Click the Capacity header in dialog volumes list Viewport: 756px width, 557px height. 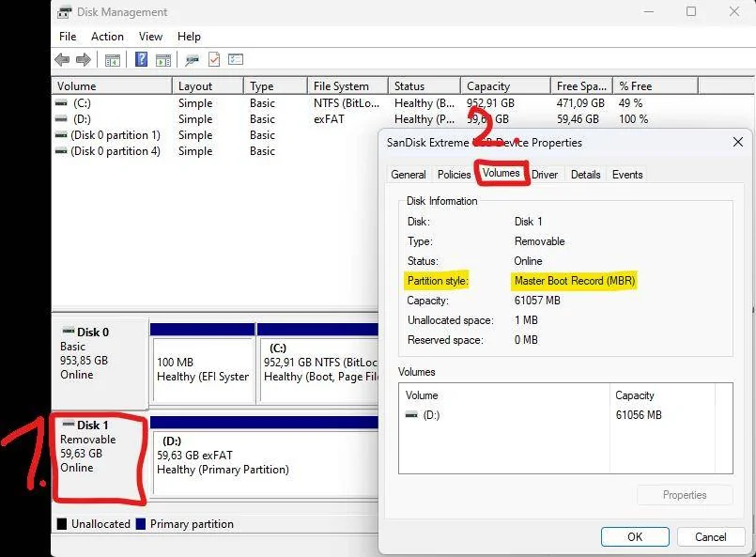(x=662, y=395)
